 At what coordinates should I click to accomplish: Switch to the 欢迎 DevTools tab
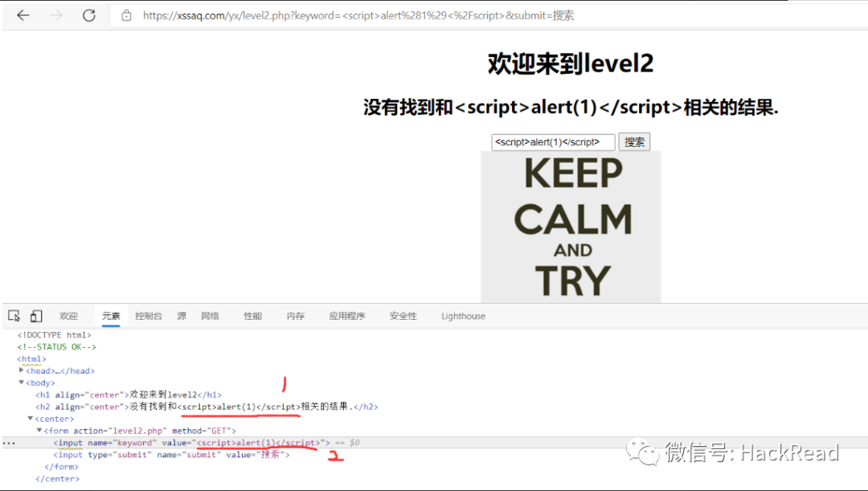pos(68,316)
